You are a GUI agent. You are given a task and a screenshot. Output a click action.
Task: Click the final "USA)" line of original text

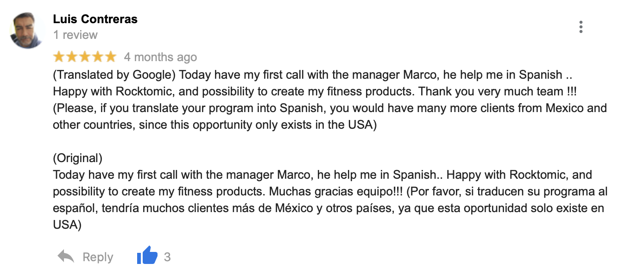click(67, 225)
